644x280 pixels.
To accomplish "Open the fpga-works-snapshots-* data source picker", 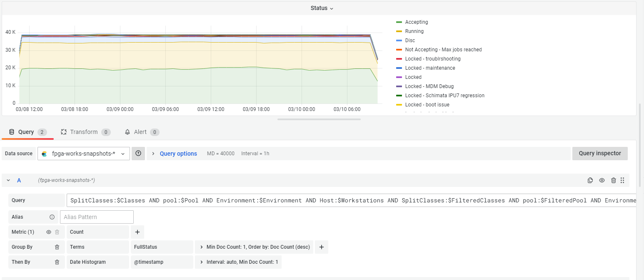I will 83,153.
